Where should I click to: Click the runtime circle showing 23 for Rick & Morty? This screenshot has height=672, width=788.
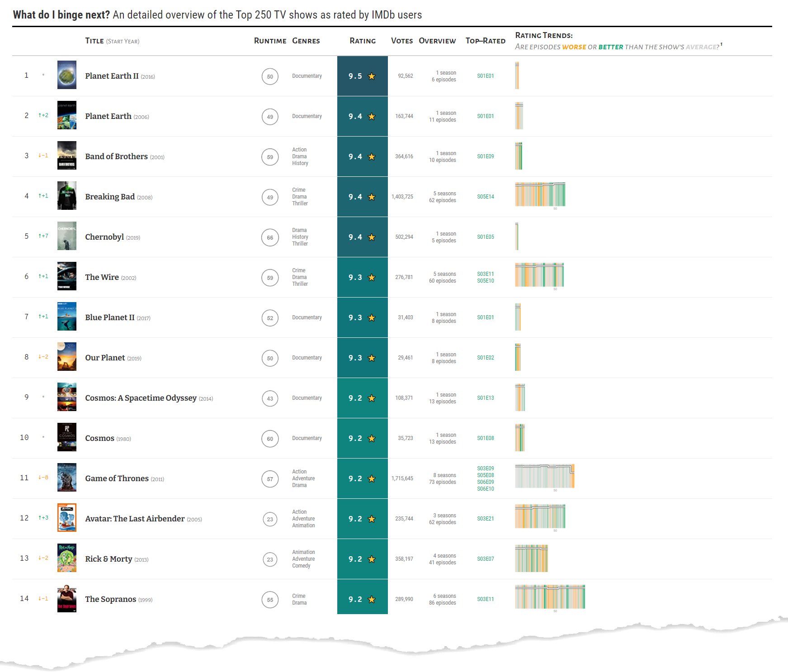(270, 558)
